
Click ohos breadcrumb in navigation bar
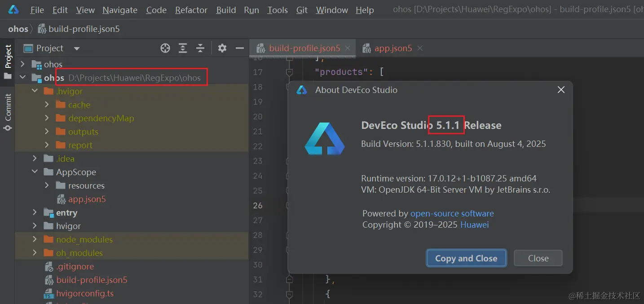(x=18, y=29)
